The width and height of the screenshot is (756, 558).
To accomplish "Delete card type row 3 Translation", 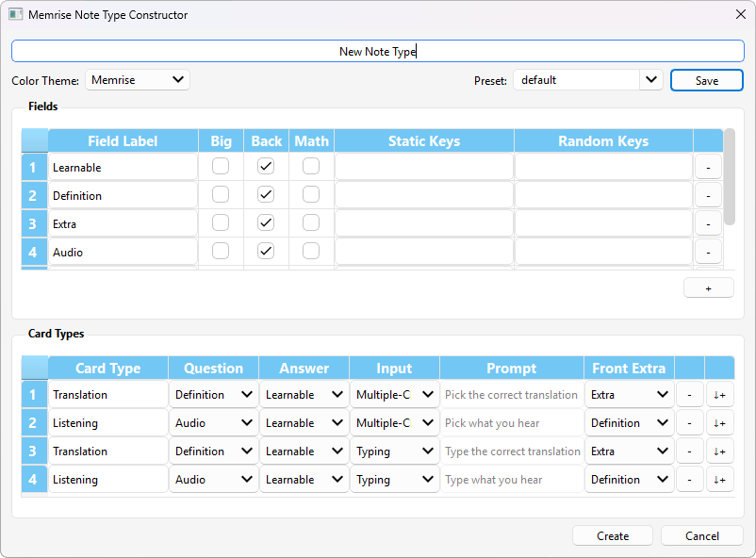I will click(689, 451).
